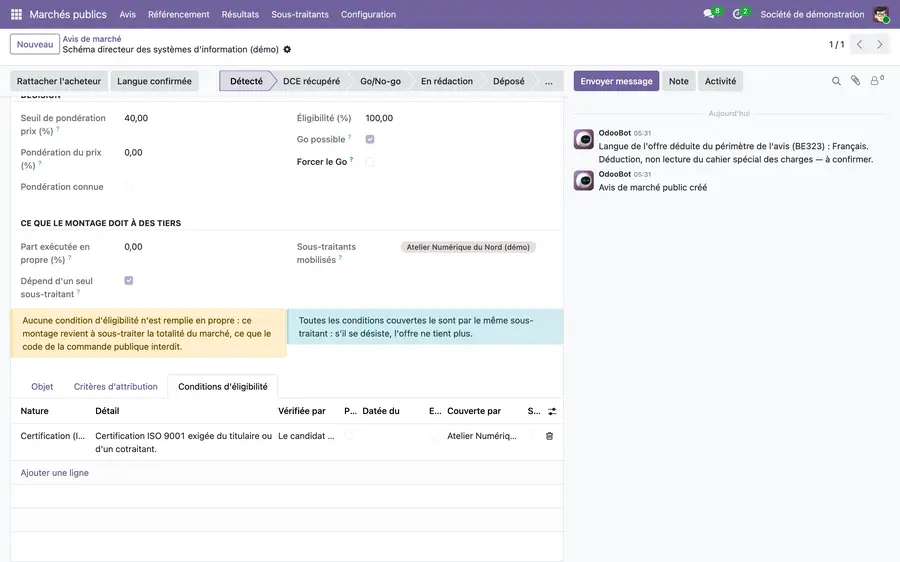Click the Éligibilité value 100,00
The height and width of the screenshot is (562, 900).
(x=379, y=118)
